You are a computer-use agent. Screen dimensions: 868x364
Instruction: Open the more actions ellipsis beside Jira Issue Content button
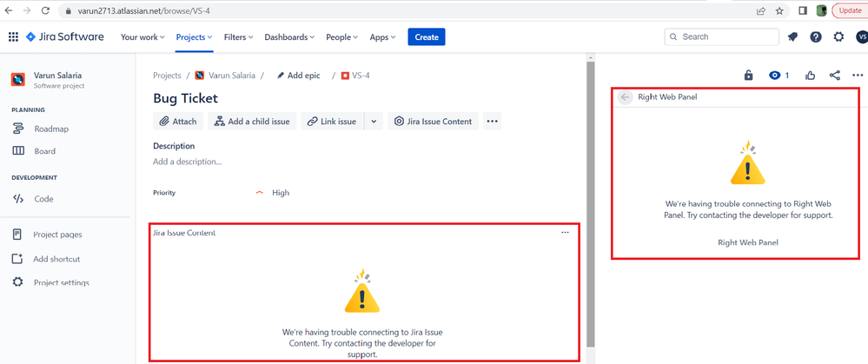click(x=492, y=121)
